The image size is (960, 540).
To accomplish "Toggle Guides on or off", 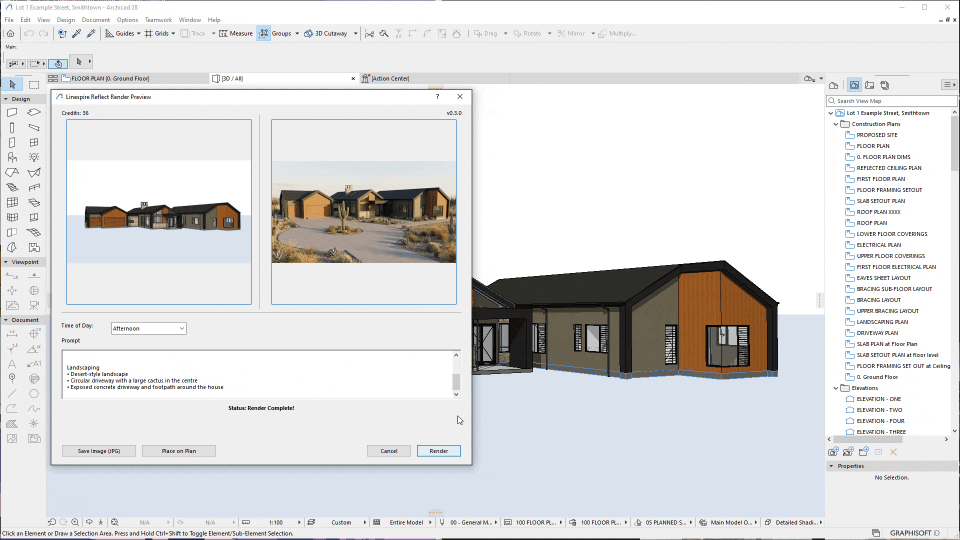I will 120,33.
